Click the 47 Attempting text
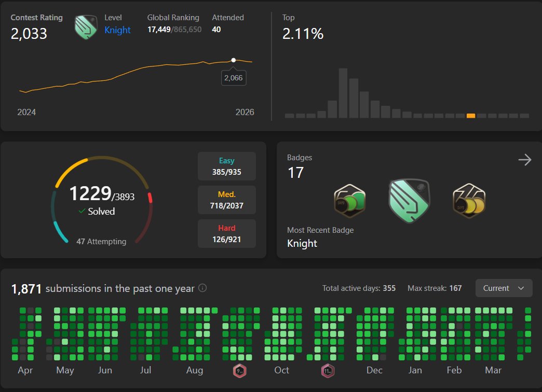The height and width of the screenshot is (392, 542). point(101,242)
